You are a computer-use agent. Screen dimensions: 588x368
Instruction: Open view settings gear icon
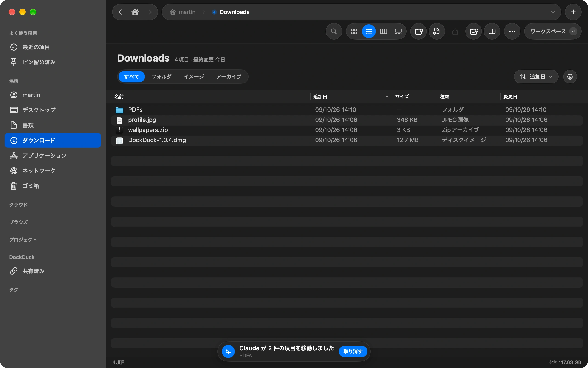pyautogui.click(x=570, y=77)
